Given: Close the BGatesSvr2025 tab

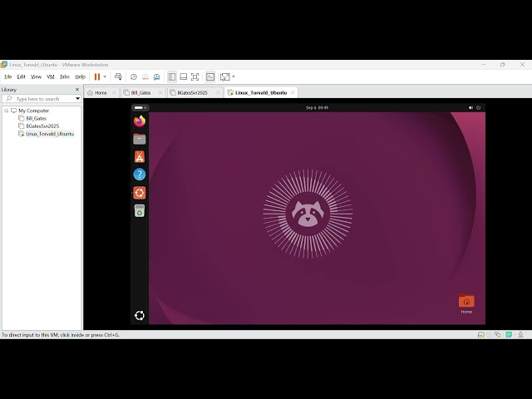Looking at the screenshot, I should 218,92.
